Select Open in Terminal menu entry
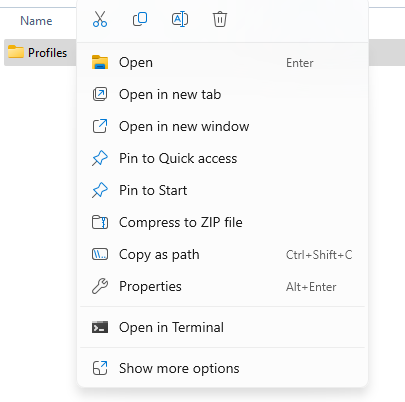The height and width of the screenshot is (402, 405). [222, 327]
